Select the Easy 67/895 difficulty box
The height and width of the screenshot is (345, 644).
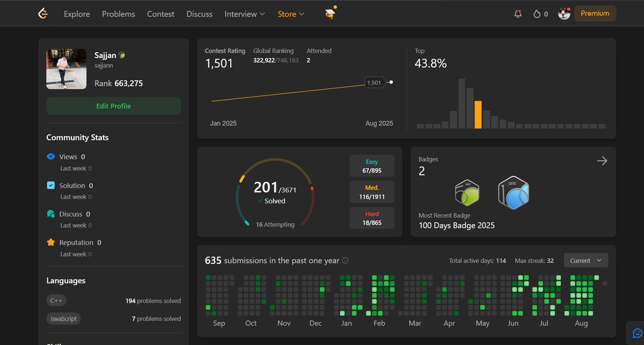pos(372,166)
